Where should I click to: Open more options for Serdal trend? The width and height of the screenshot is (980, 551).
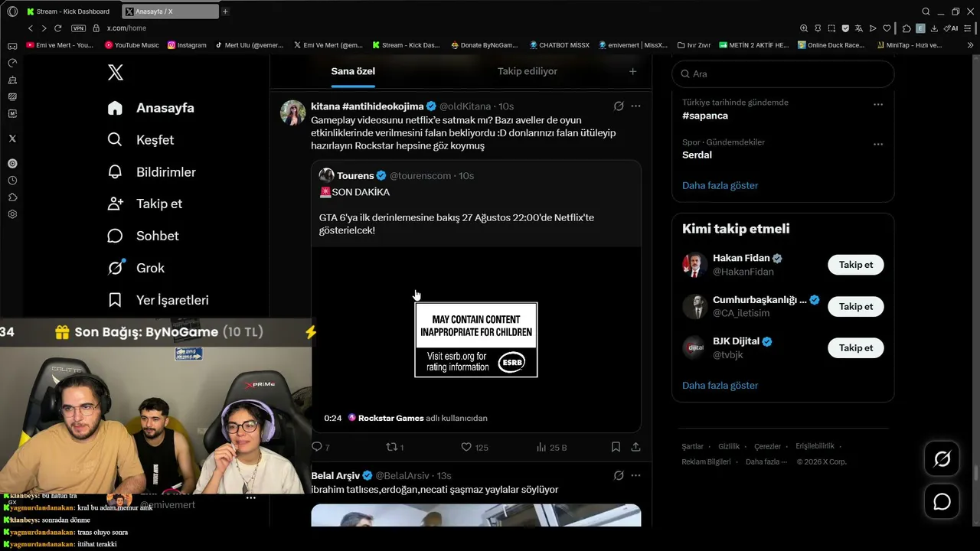pos(878,144)
